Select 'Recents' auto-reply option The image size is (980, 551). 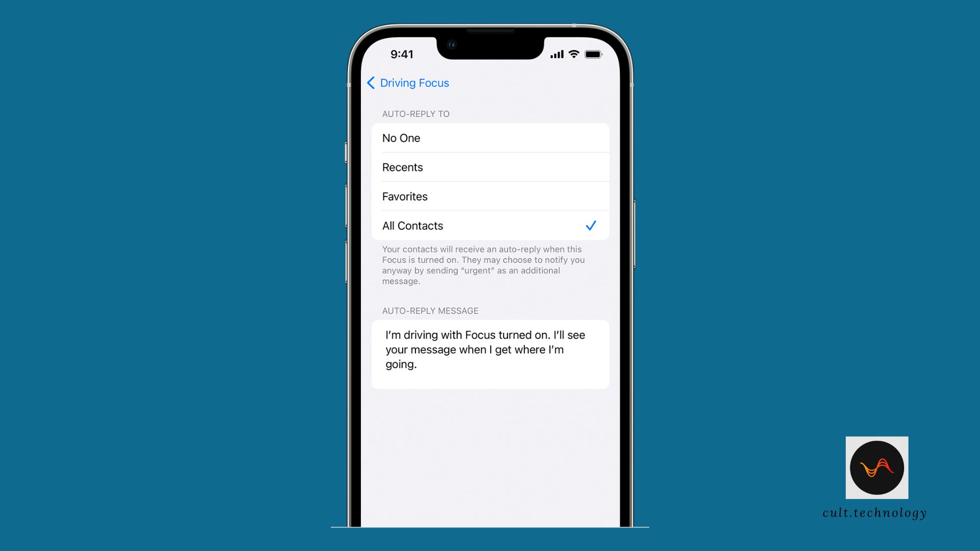click(x=490, y=167)
